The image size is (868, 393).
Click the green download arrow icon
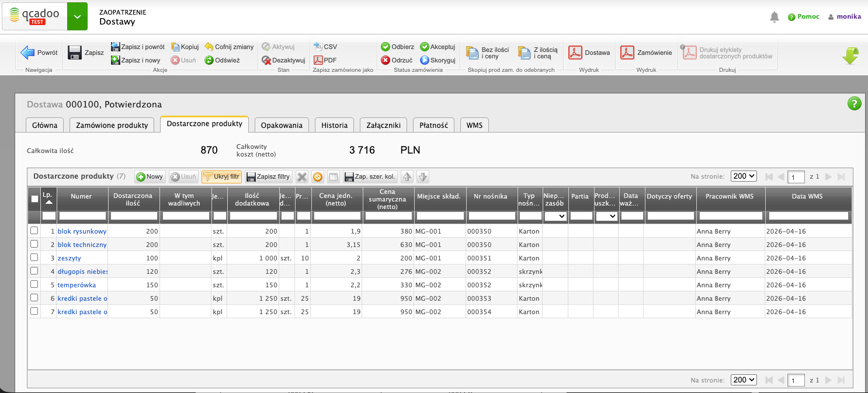(x=850, y=56)
